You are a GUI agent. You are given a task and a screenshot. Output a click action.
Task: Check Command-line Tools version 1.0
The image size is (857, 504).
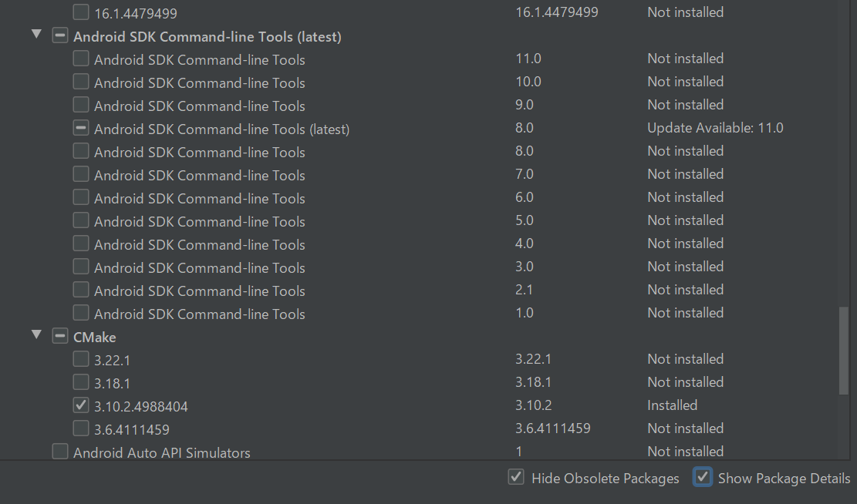click(x=81, y=312)
